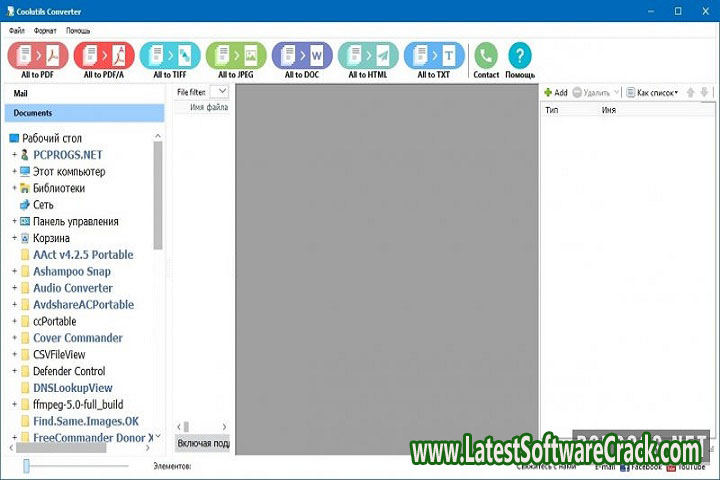Click the PCPROGS.NET user icon
This screenshot has width=720, height=480.
click(25, 155)
